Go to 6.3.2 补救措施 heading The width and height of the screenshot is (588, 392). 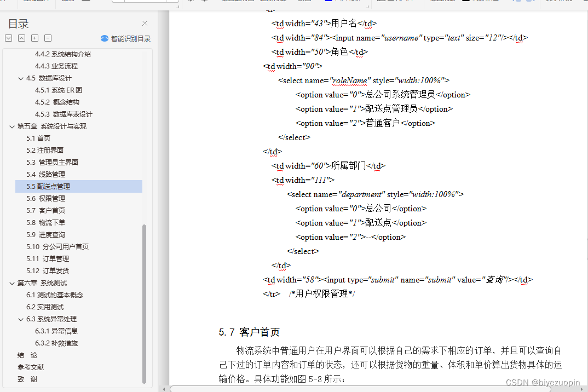click(56, 343)
